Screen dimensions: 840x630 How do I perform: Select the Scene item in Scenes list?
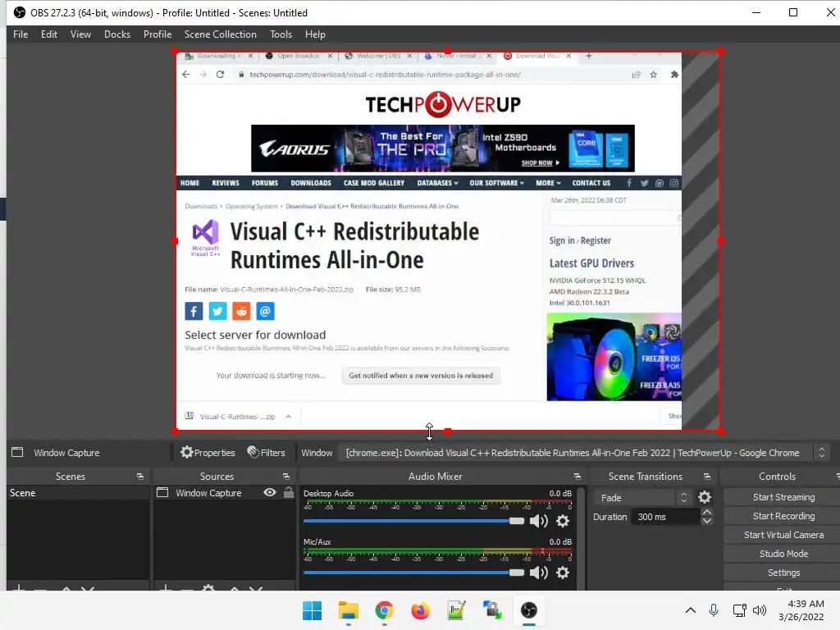78,493
